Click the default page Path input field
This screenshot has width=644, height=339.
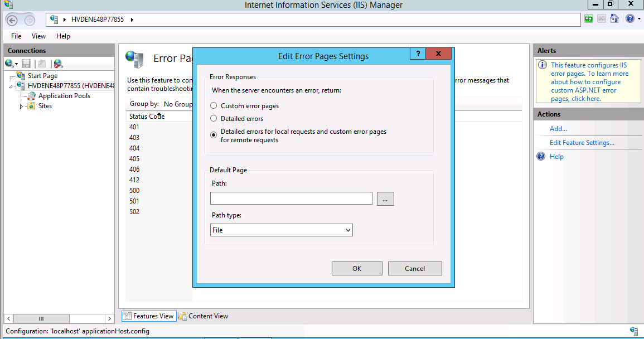[x=291, y=198]
